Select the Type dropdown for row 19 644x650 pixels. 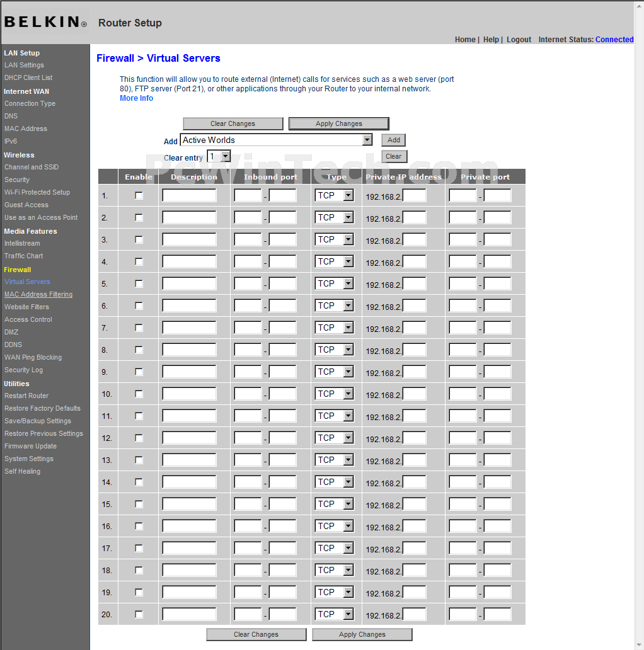pyautogui.click(x=334, y=593)
